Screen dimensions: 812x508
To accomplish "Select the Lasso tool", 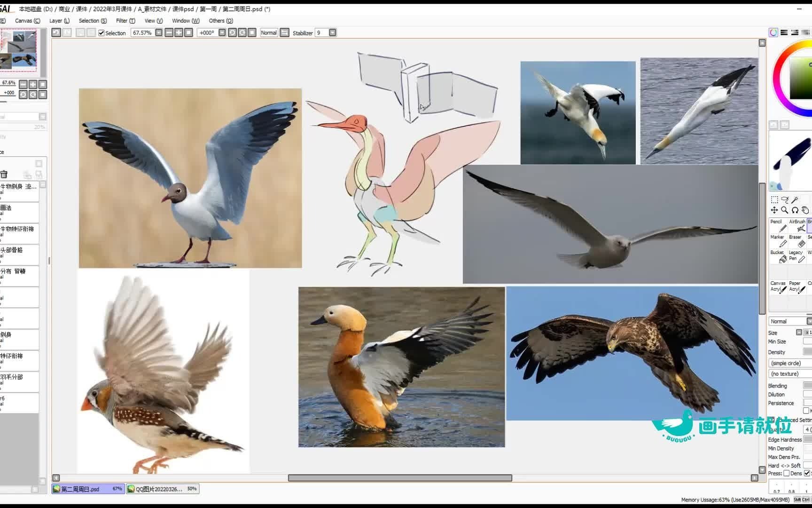I will (785, 200).
